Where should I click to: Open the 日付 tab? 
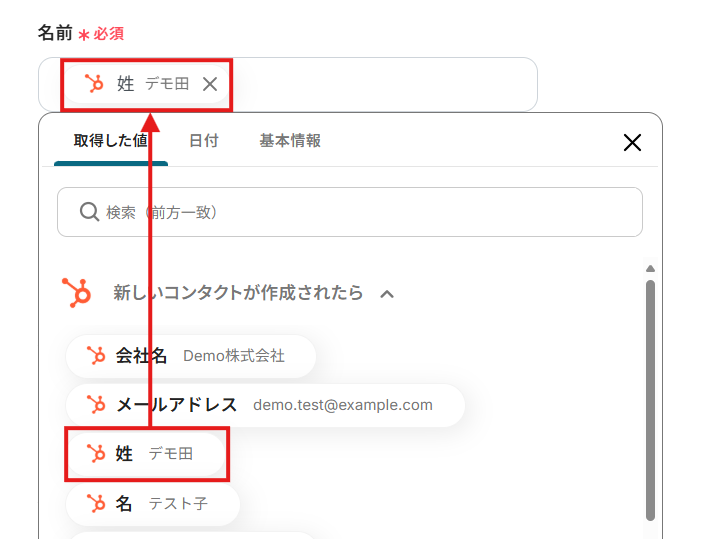click(204, 141)
